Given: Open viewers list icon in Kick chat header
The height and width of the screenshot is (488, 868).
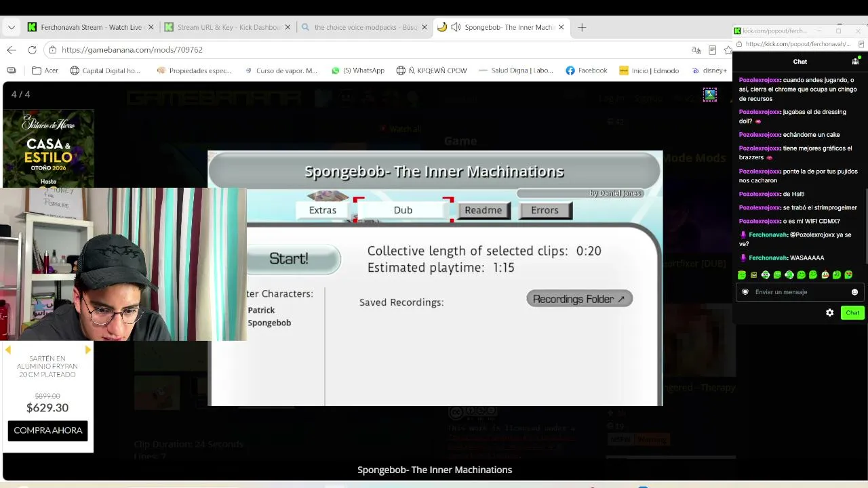Looking at the screenshot, I should pyautogui.click(x=855, y=61).
